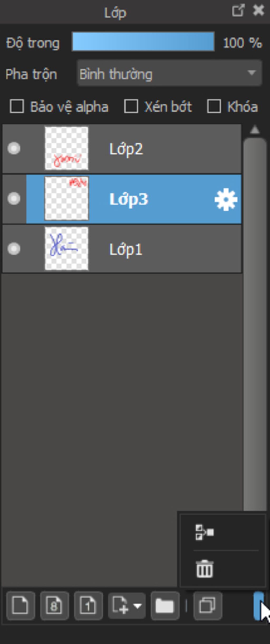This screenshot has height=644, width=270.
Task: Add a new 1-bit layer
Action: [x=88, y=606]
